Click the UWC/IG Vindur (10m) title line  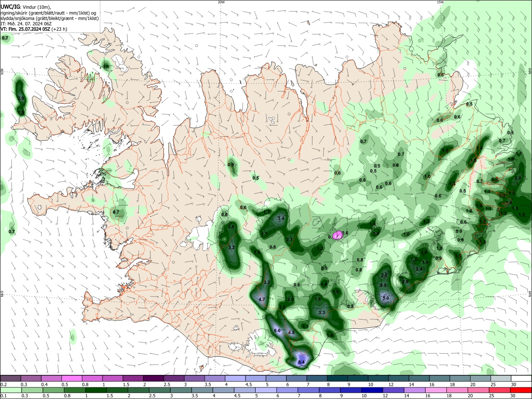pos(26,7)
